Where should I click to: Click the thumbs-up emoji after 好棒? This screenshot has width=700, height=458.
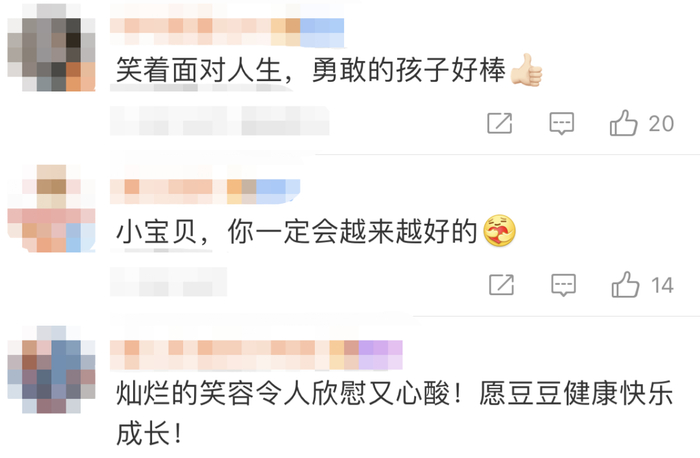[526, 70]
